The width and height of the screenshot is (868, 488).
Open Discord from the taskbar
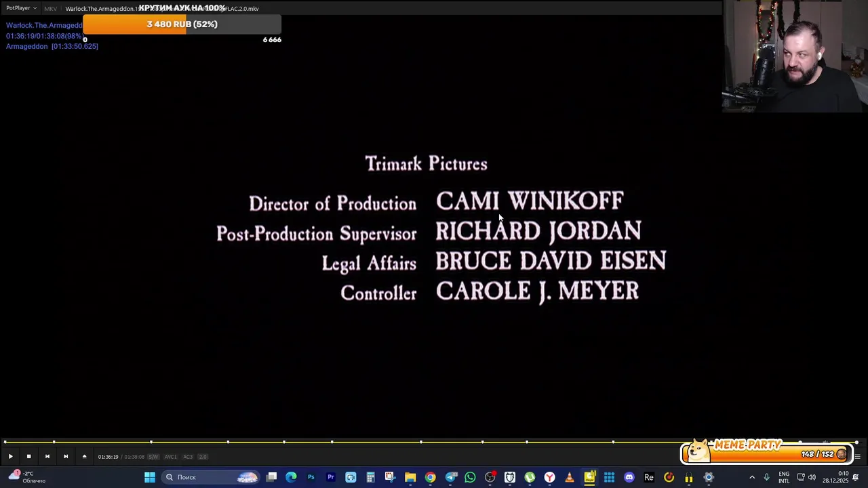629,477
